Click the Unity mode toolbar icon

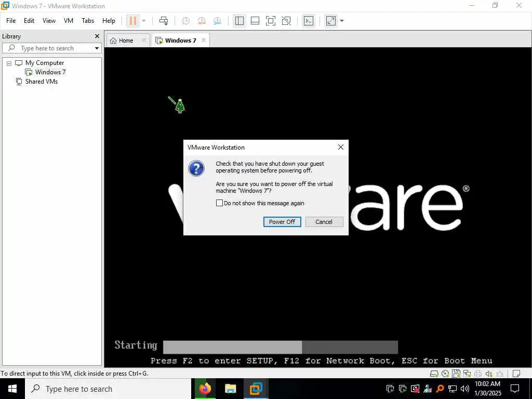[286, 21]
